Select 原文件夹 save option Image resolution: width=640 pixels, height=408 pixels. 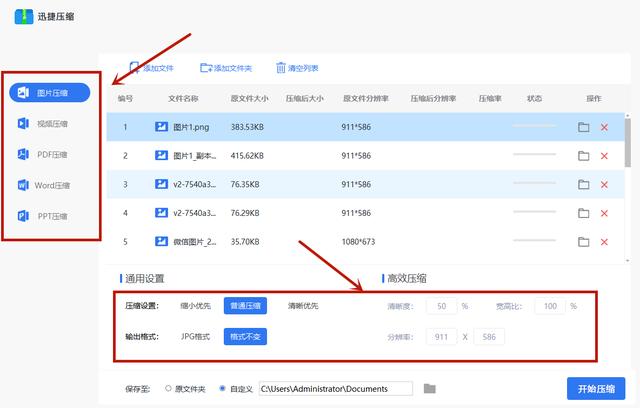[186, 389]
